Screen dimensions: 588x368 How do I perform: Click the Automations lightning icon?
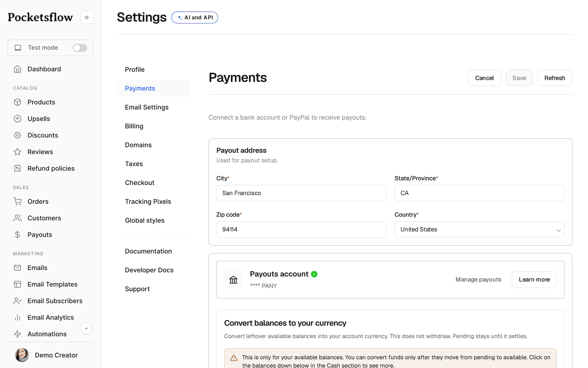pos(18,334)
